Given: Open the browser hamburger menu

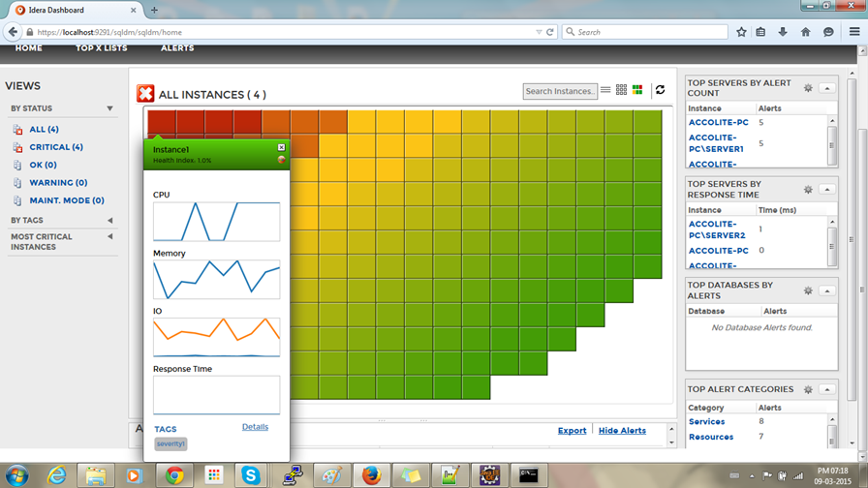Looking at the screenshot, I should [854, 32].
